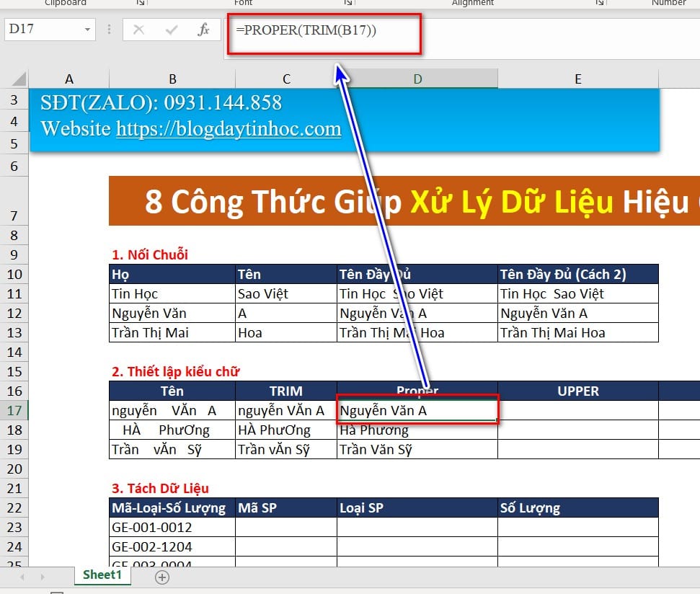Click cell 'Sao Việt' in Tên column
The image size is (700, 594).
(x=286, y=293)
